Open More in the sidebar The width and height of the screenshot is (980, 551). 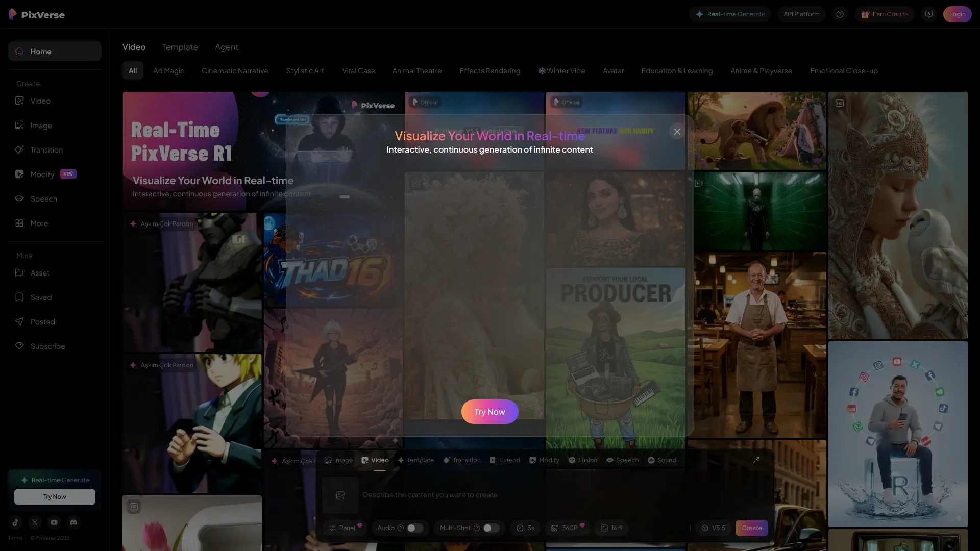click(55, 223)
